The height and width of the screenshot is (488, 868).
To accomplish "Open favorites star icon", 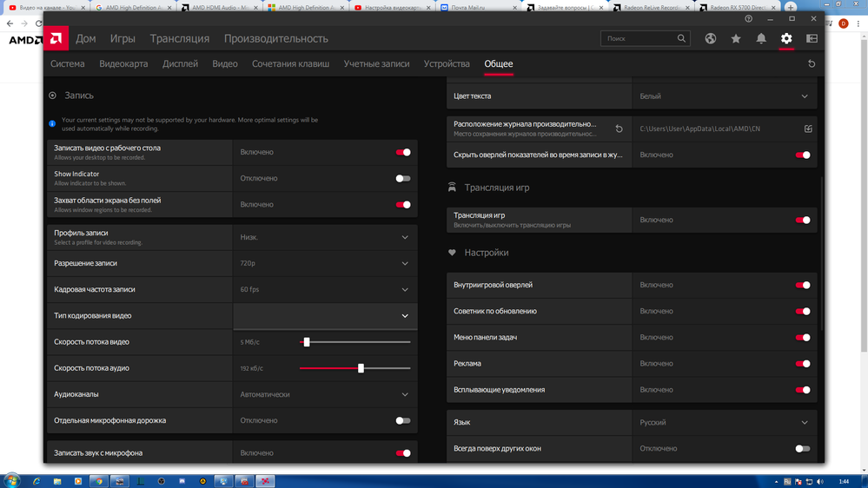I will (x=736, y=38).
